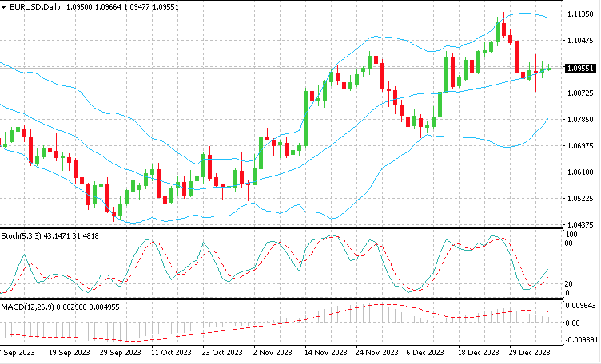This screenshot has width=601, height=364.
Task: Click the MACD(12,26,9) indicator label
Action: pyautogui.click(x=28, y=307)
